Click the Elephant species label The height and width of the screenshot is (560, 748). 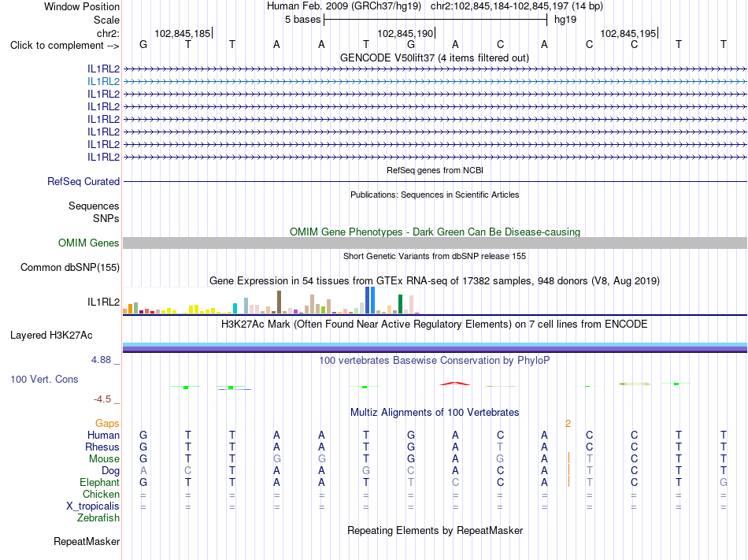click(99, 483)
